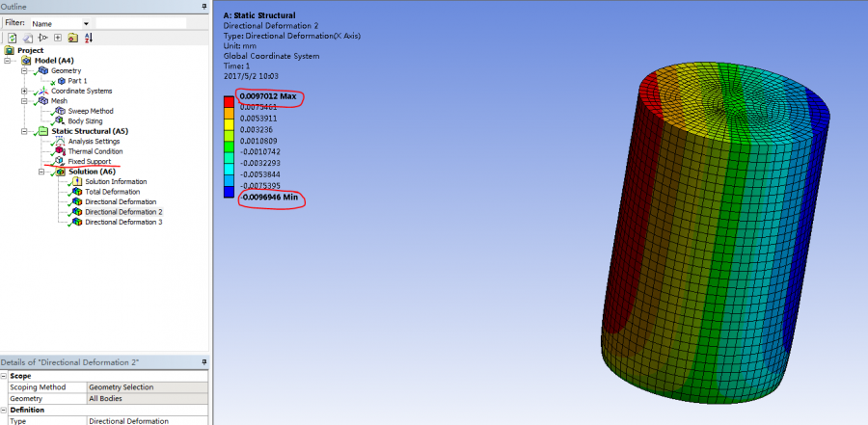
Task: Select the Total Deformation result icon
Action: click(77, 192)
